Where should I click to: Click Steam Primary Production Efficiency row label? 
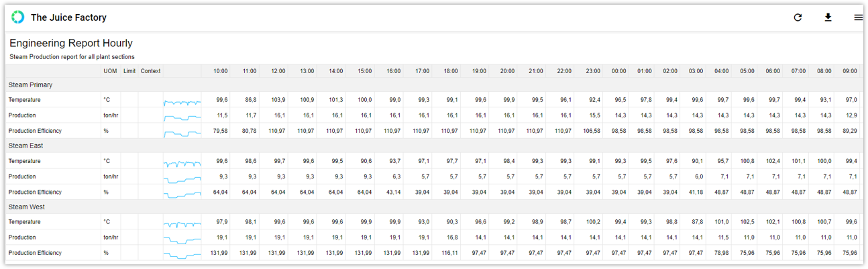34,131
